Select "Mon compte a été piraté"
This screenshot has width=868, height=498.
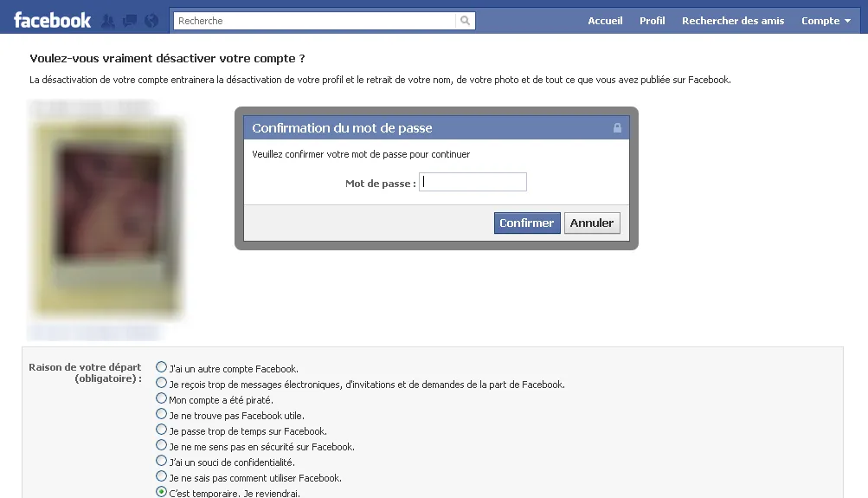(x=161, y=398)
